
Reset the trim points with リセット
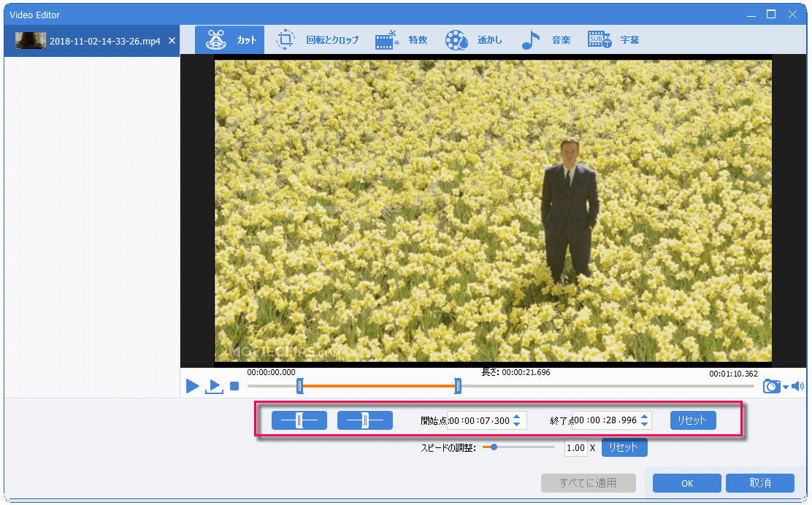point(693,420)
